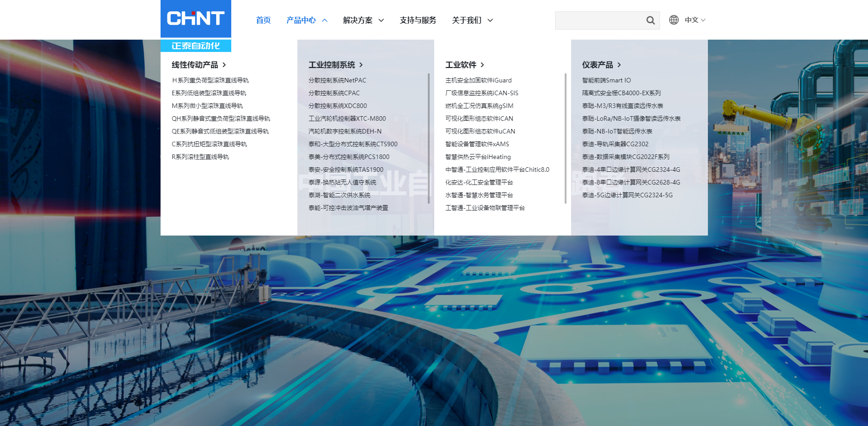Viewport: 868px width, 426px height.
Task: Open H系列重负荷型滚珠直线导轨 link
Action: [x=210, y=80]
